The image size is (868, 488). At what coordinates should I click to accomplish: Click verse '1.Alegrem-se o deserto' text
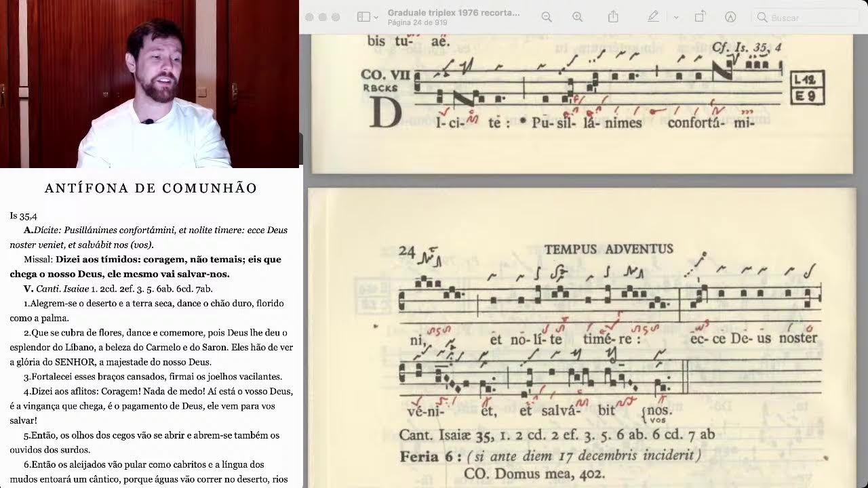pyautogui.click(x=146, y=310)
